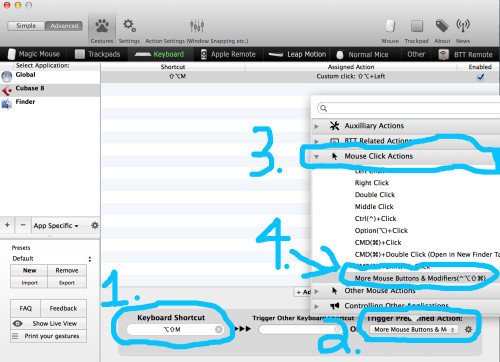The image size is (500, 362).
Task: Expand the BTT Related Actions group
Action: 317,141
